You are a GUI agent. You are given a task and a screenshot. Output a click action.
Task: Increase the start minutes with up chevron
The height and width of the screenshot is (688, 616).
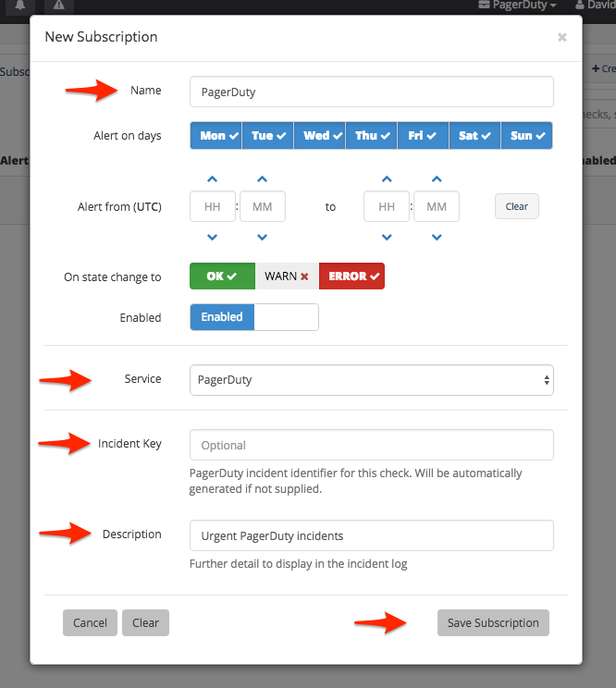(262, 179)
